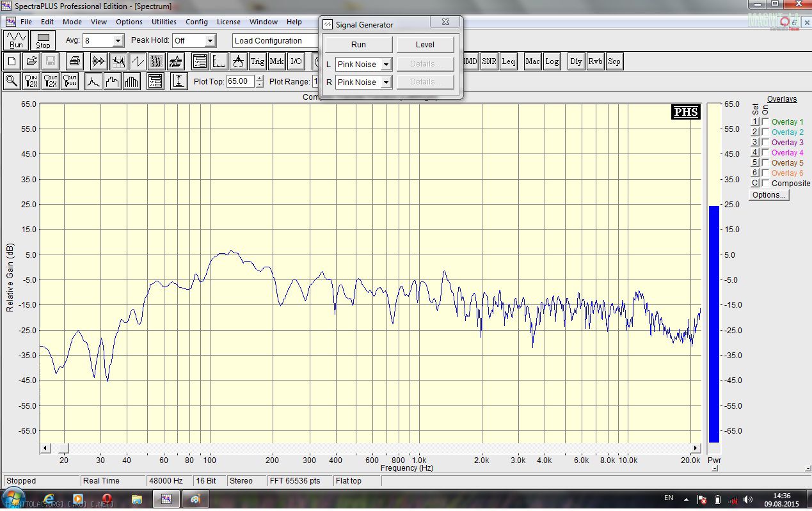The image size is (812, 511).
Task: Turn on the Overlay 4 checkbox
Action: 765,153
